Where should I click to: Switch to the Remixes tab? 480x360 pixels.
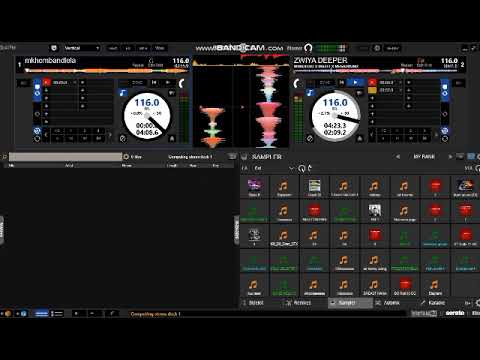299,303
